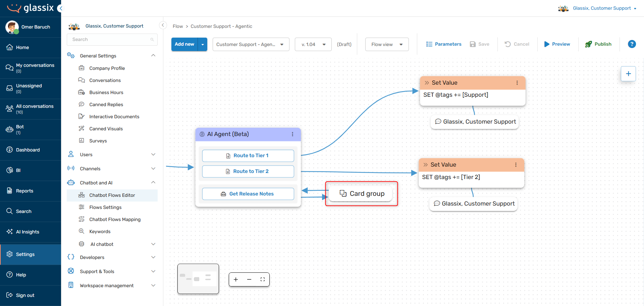Click the Bot icon in sidebar
The image size is (644, 306).
[x=9, y=129]
